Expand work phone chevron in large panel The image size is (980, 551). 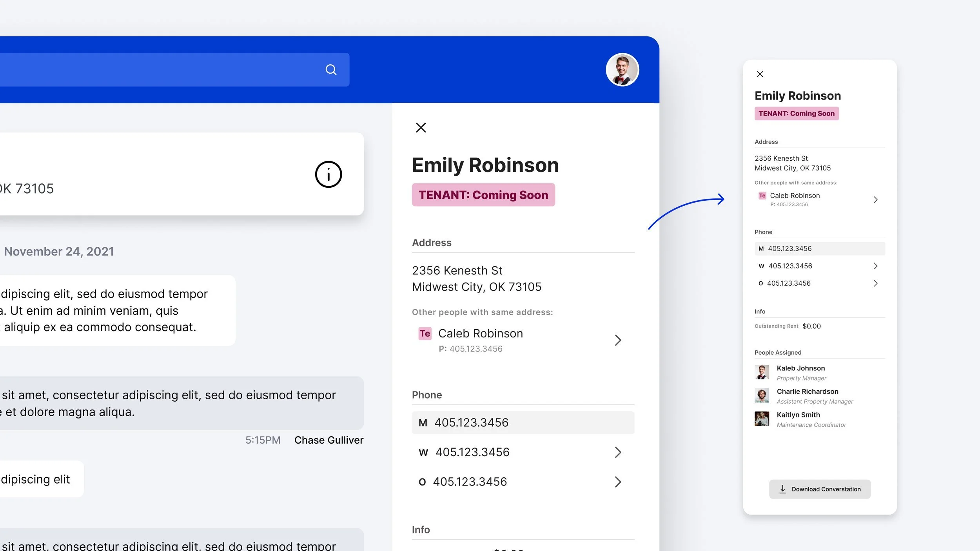pyautogui.click(x=618, y=452)
